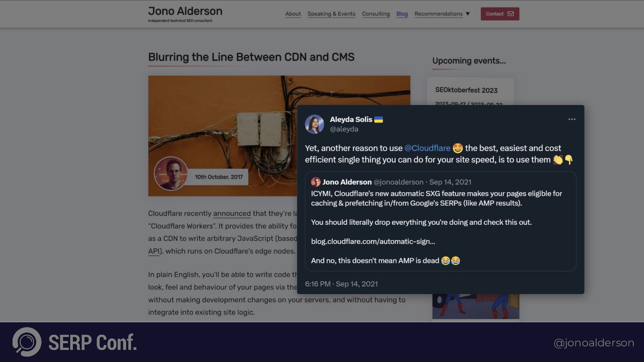Open blog.cloudflare.com/automatic-sign… link

[x=373, y=241]
